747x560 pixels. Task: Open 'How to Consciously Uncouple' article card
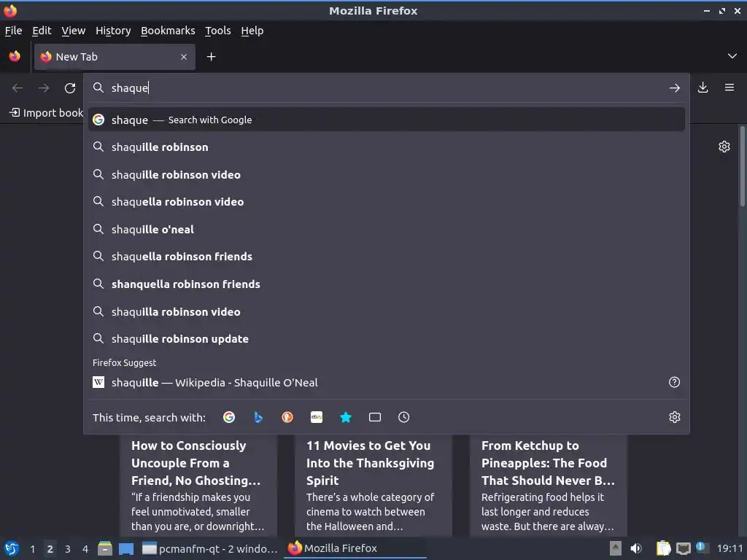coord(198,486)
